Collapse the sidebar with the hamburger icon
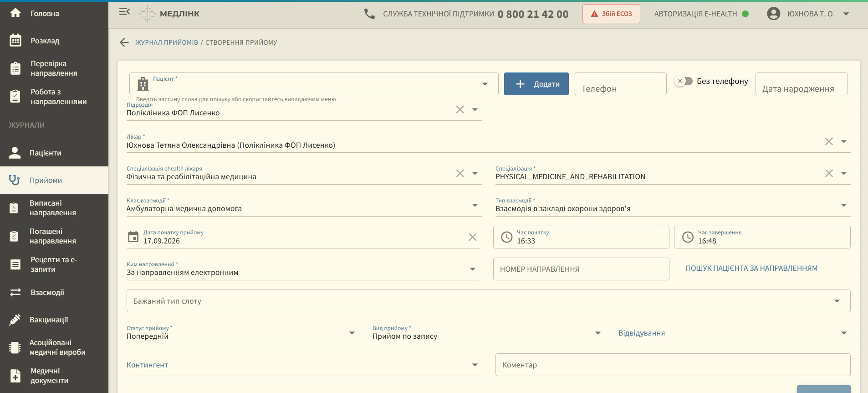 point(124,12)
